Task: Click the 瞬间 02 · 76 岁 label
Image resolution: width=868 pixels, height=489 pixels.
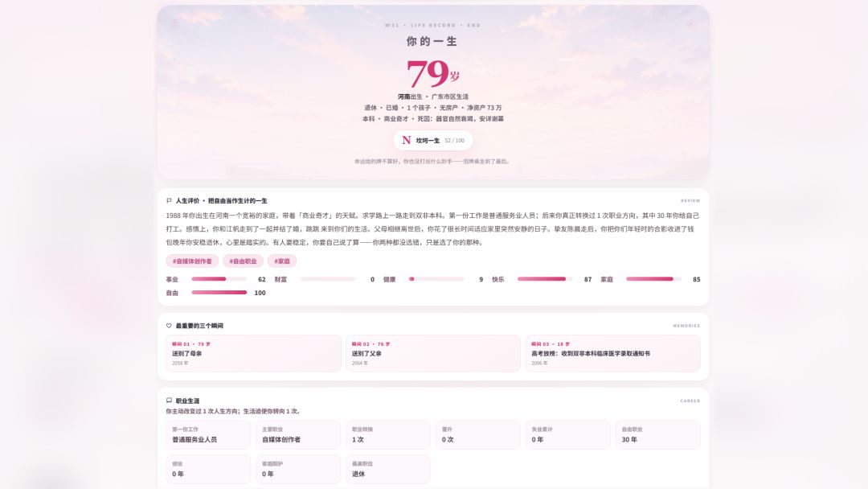Action: pos(371,344)
